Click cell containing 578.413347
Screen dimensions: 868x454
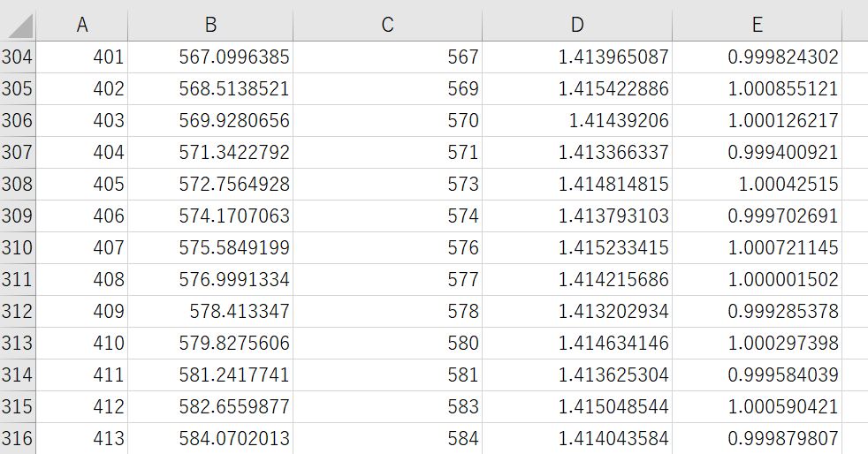pos(210,311)
